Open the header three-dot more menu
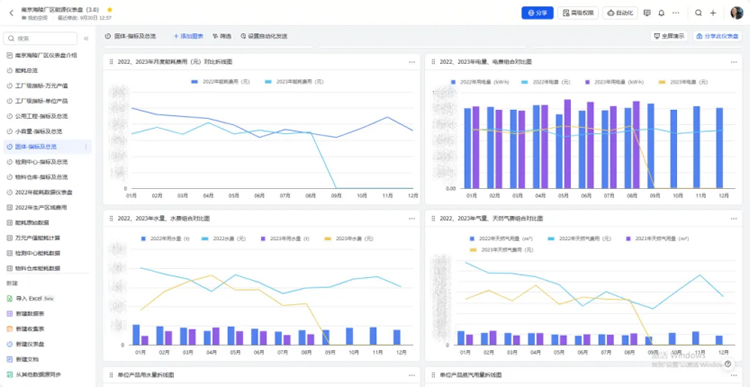The height and width of the screenshot is (387, 750). pos(676,13)
